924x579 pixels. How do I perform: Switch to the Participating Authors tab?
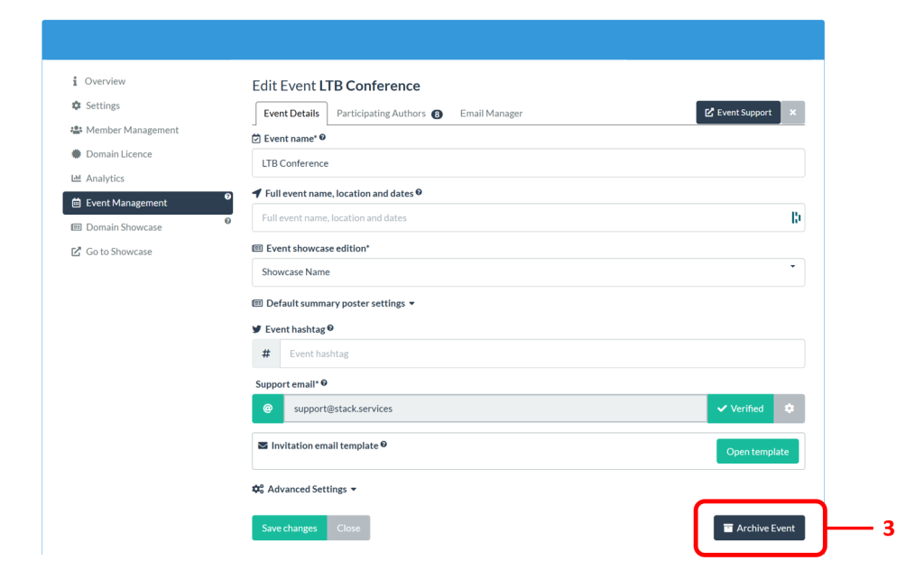(x=389, y=114)
